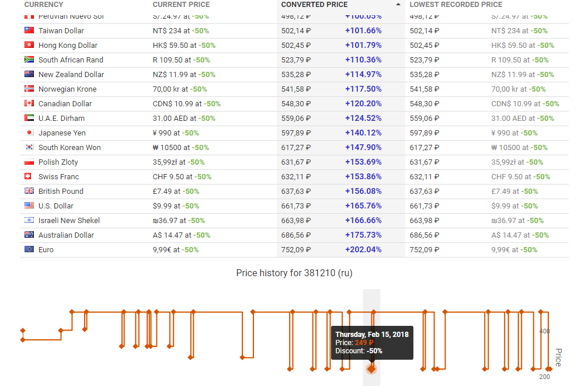The width and height of the screenshot is (588, 386).
Task: Click current price 'NT$ 234 at -50%'
Action: 181,31
